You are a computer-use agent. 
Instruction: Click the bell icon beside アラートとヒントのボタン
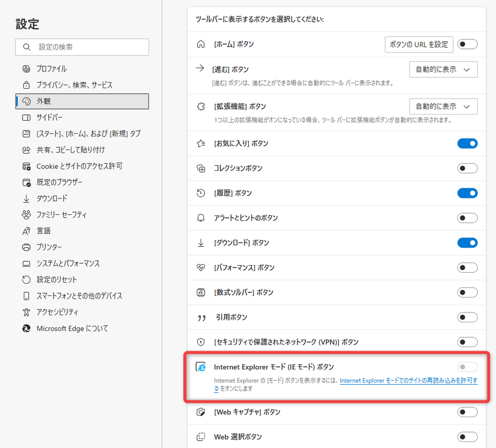coord(201,218)
